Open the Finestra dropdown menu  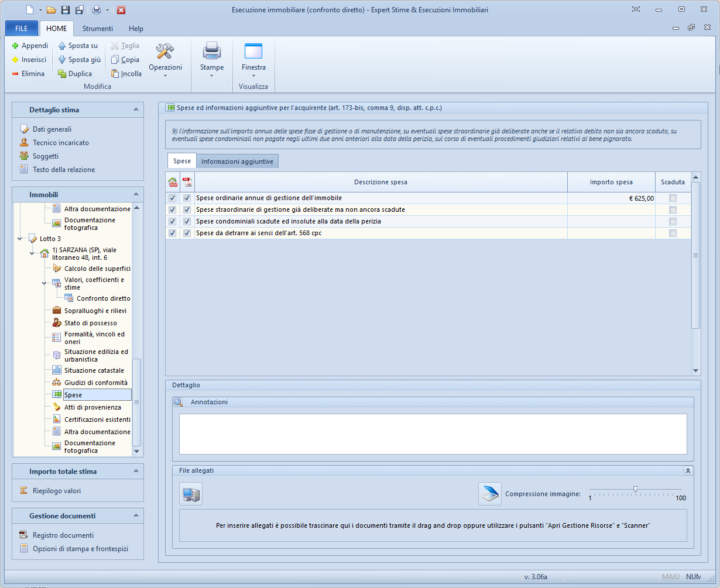[253, 60]
